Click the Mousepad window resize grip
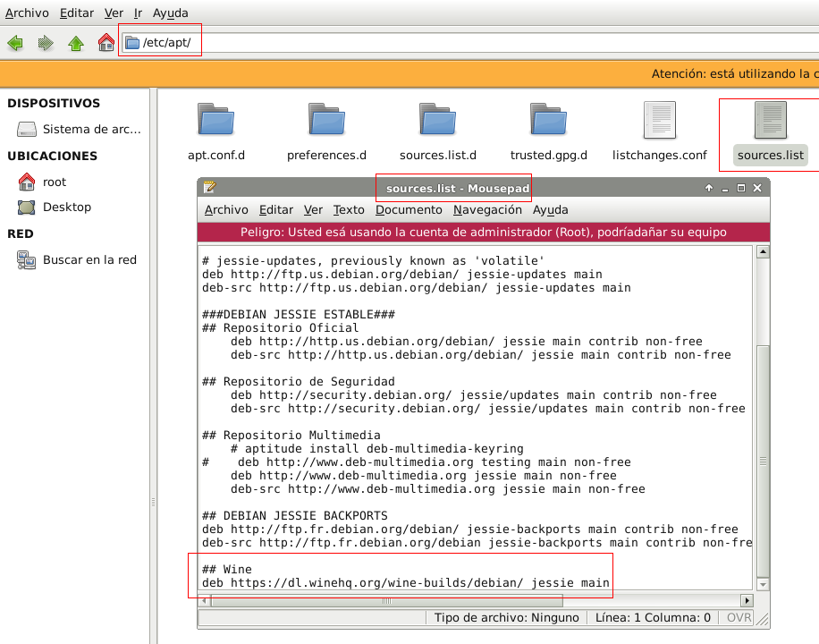The height and width of the screenshot is (644, 819). (x=763, y=620)
